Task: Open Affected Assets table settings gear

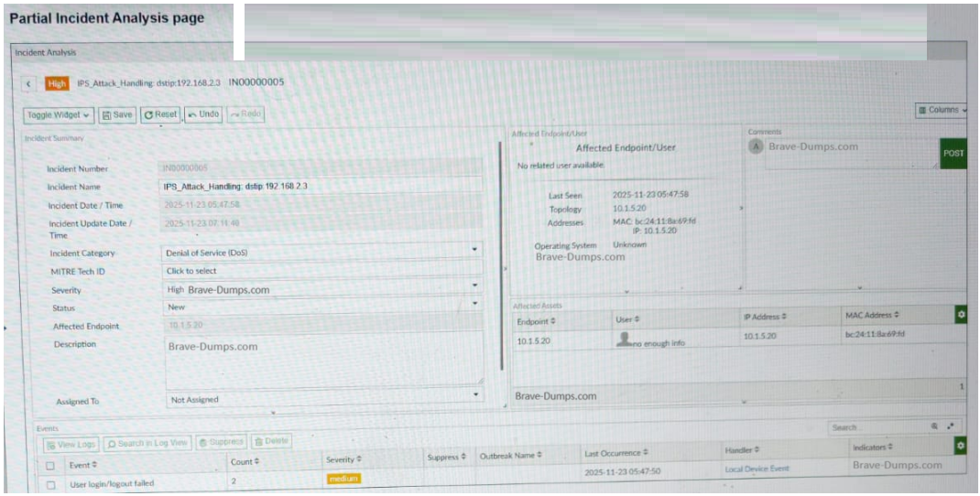Action: (961, 315)
